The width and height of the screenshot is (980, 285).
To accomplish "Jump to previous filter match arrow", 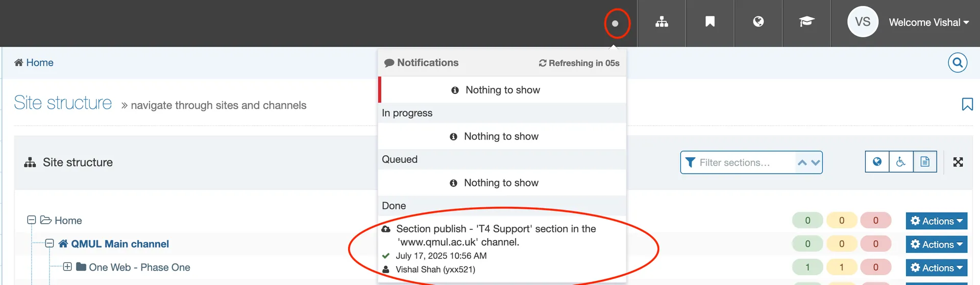I will [x=802, y=162].
